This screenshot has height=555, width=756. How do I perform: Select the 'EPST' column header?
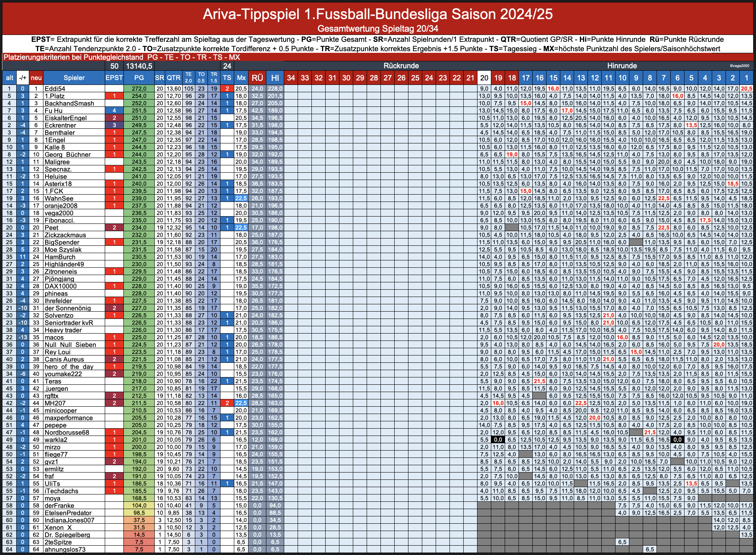(114, 78)
